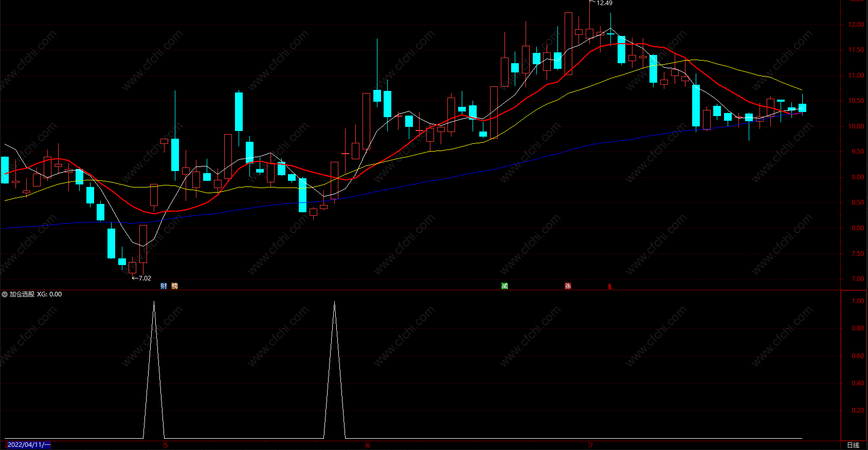868x450 pixels.
Task: Click the 8.50 price axis label
Action: pyautogui.click(x=858, y=202)
